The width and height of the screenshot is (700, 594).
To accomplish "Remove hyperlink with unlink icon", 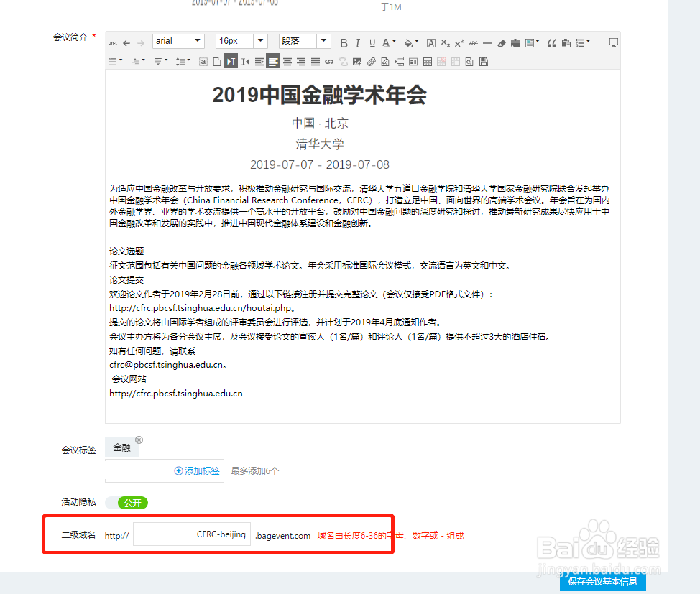I will [343, 62].
